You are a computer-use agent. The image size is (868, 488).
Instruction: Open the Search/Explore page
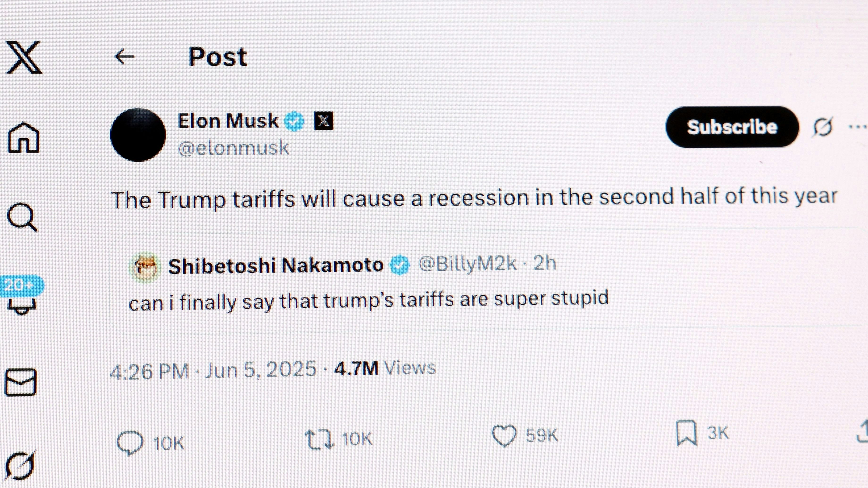pyautogui.click(x=22, y=217)
